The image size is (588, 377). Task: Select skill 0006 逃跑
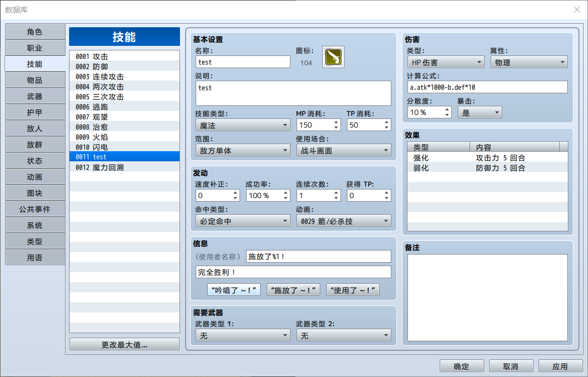click(x=125, y=107)
